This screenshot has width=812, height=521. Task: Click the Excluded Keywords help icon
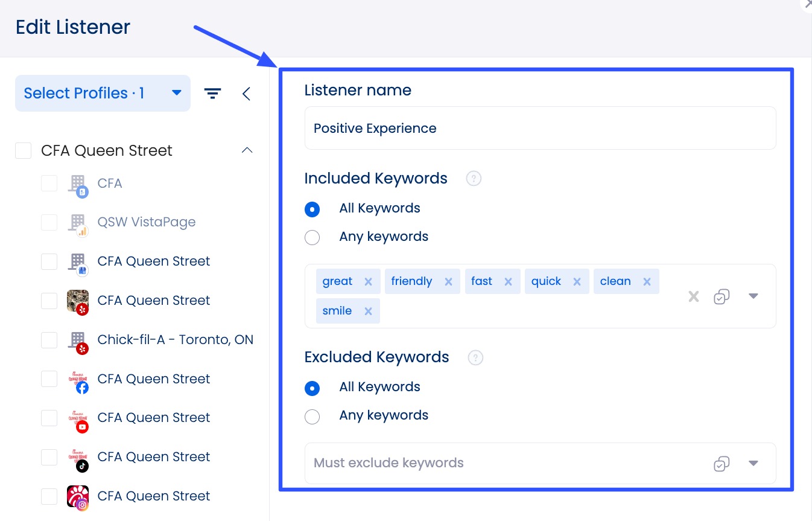point(475,357)
